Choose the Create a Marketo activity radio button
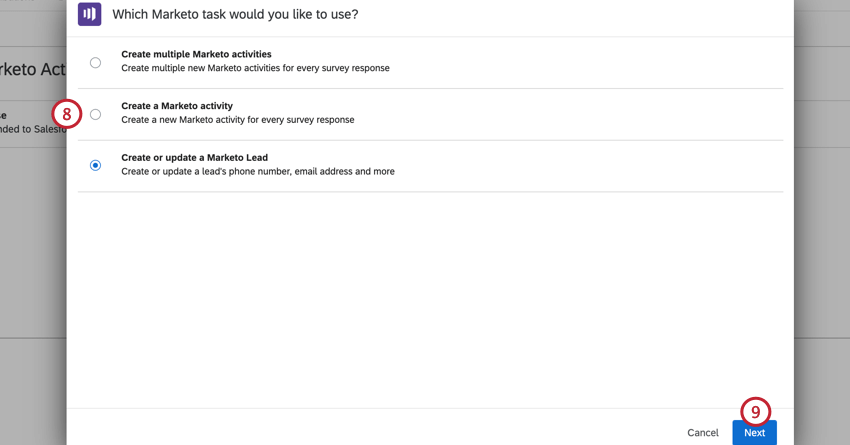 click(95, 114)
